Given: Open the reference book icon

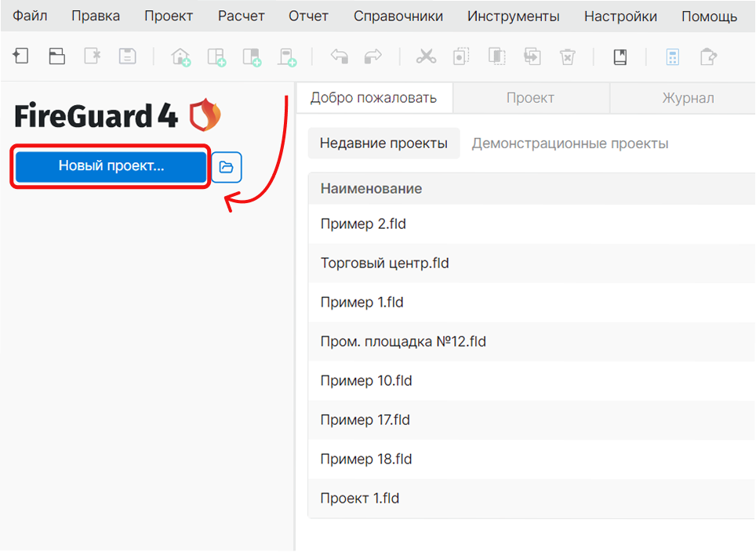Looking at the screenshot, I should tap(620, 57).
